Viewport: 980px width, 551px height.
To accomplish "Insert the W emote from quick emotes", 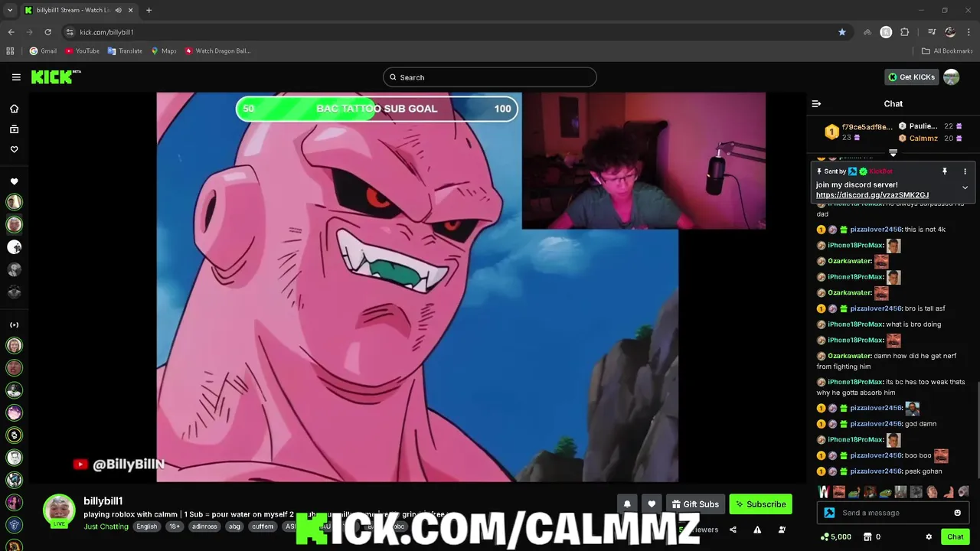I will pos(824,492).
